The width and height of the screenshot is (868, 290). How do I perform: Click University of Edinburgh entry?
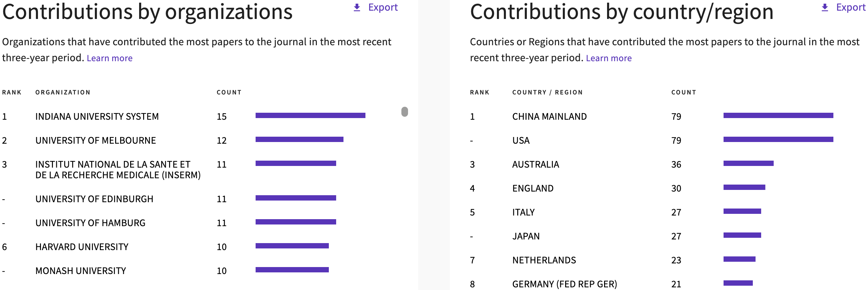pyautogui.click(x=94, y=199)
